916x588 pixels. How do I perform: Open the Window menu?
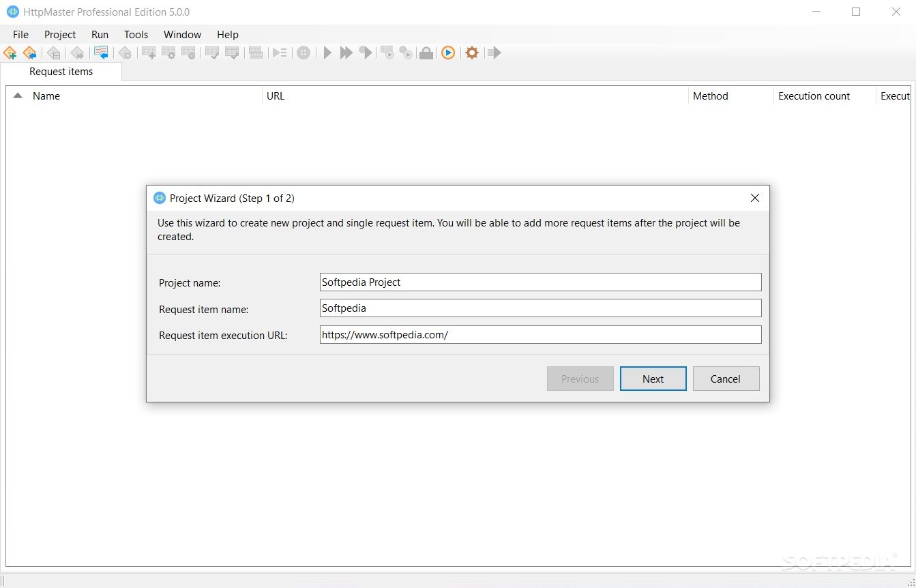point(182,34)
